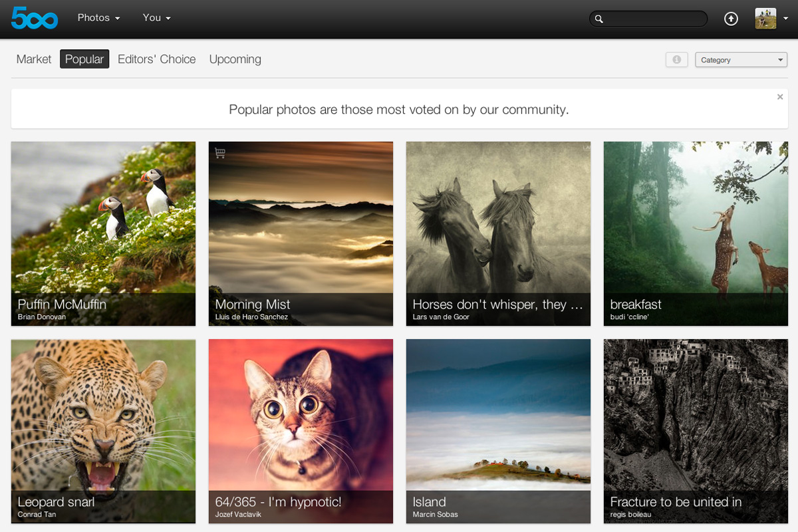This screenshot has width=798, height=532.
Task: Select the Popular tab
Action: 84,59
